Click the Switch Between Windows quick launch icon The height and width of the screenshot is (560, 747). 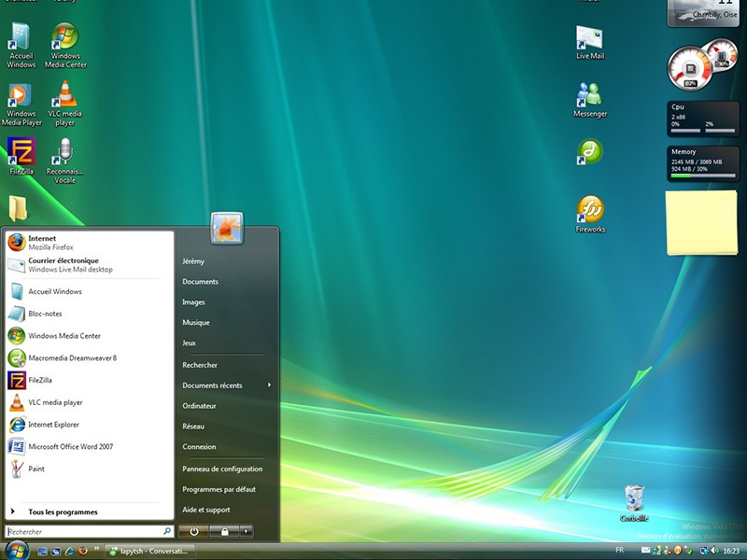click(x=56, y=552)
